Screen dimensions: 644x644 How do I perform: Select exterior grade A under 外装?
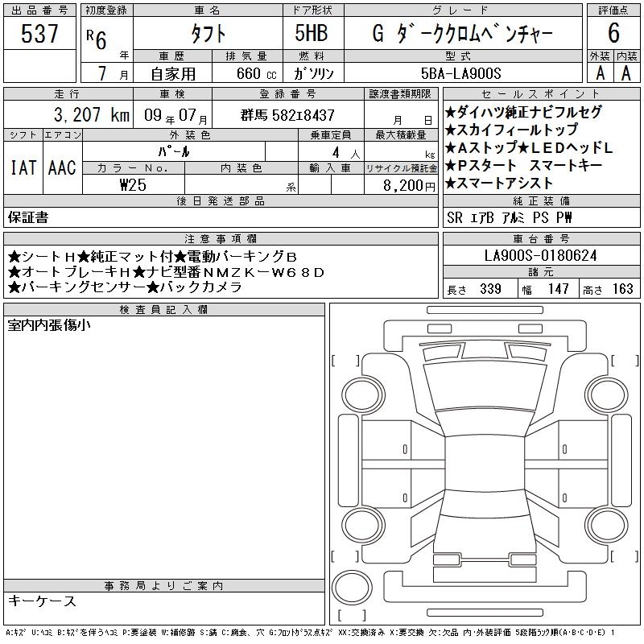[x=600, y=73]
